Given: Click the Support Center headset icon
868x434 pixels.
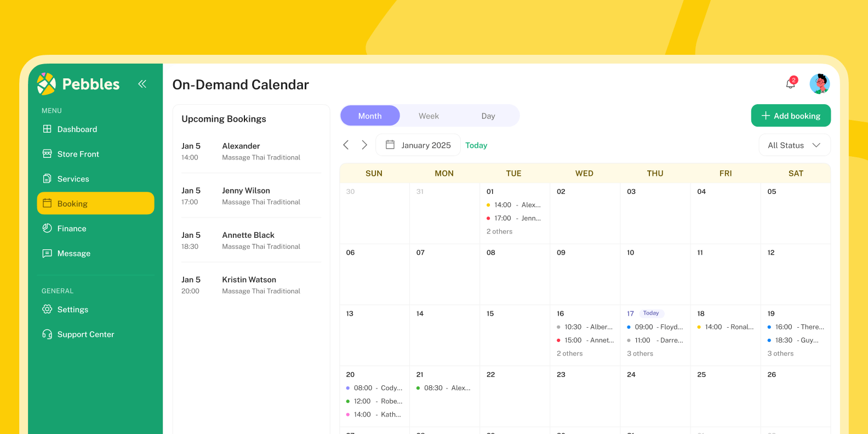Looking at the screenshot, I should [47, 334].
